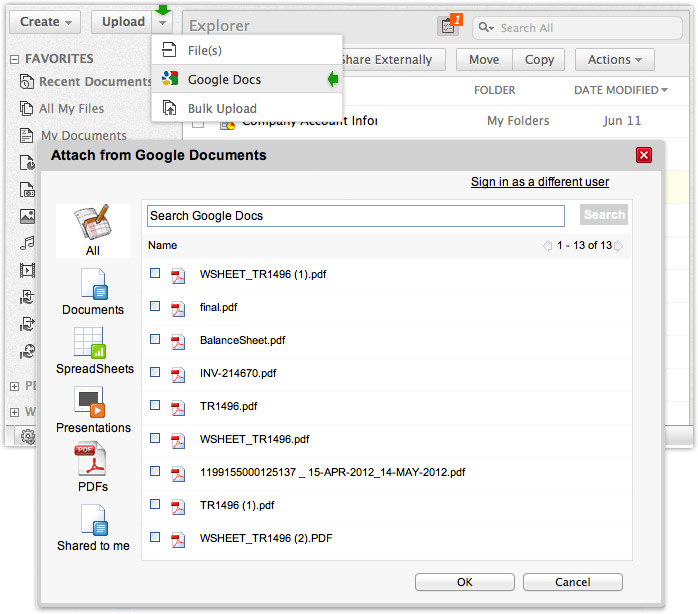Click the All My Files icon
This screenshot has height=614, width=698.
pyautogui.click(x=26, y=108)
